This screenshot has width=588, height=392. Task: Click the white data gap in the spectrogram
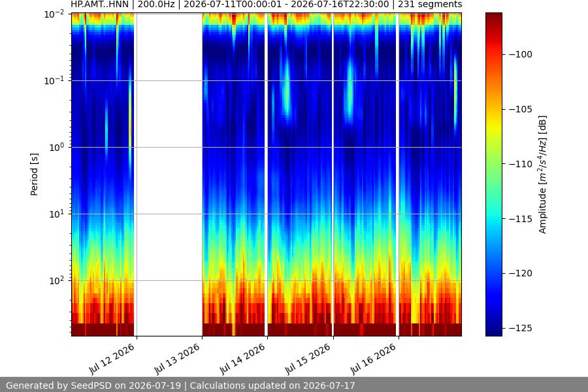pyautogui.click(x=169, y=174)
